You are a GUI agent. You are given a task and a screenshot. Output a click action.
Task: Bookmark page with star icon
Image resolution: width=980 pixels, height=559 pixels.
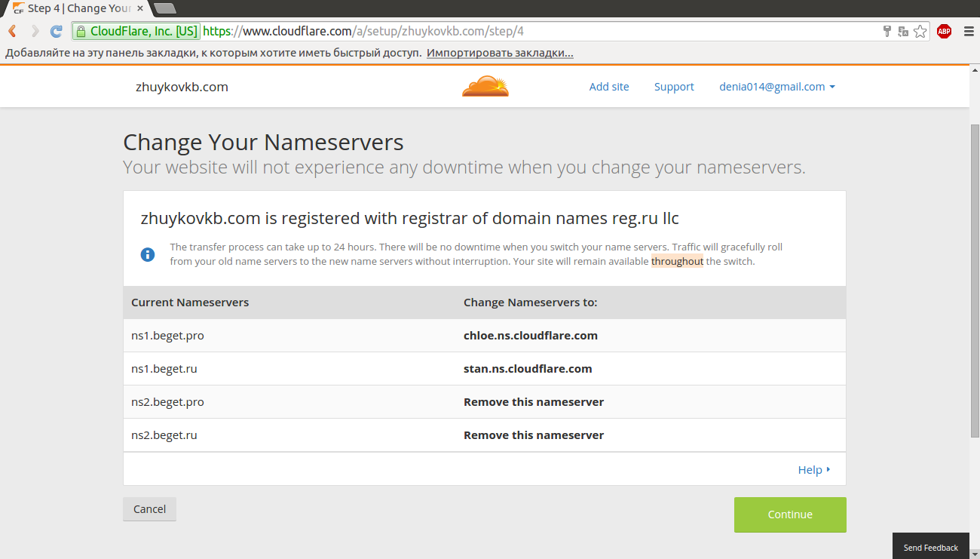[x=920, y=32]
